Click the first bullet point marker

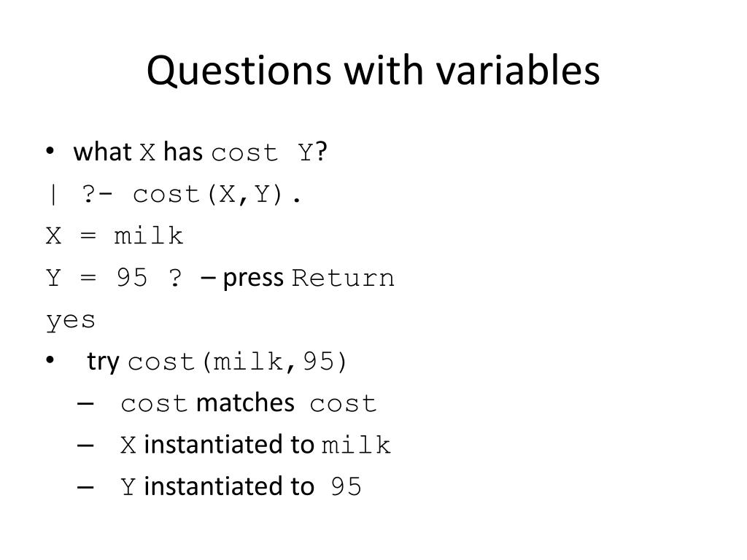[50, 152]
